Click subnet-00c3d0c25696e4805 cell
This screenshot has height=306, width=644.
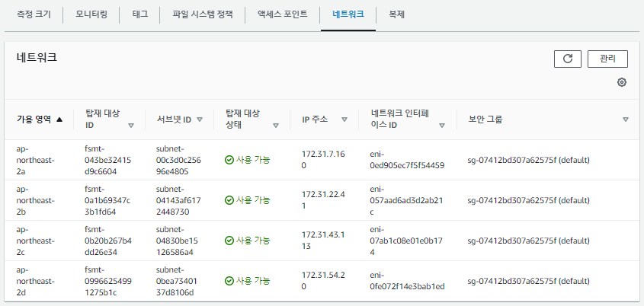(x=178, y=160)
